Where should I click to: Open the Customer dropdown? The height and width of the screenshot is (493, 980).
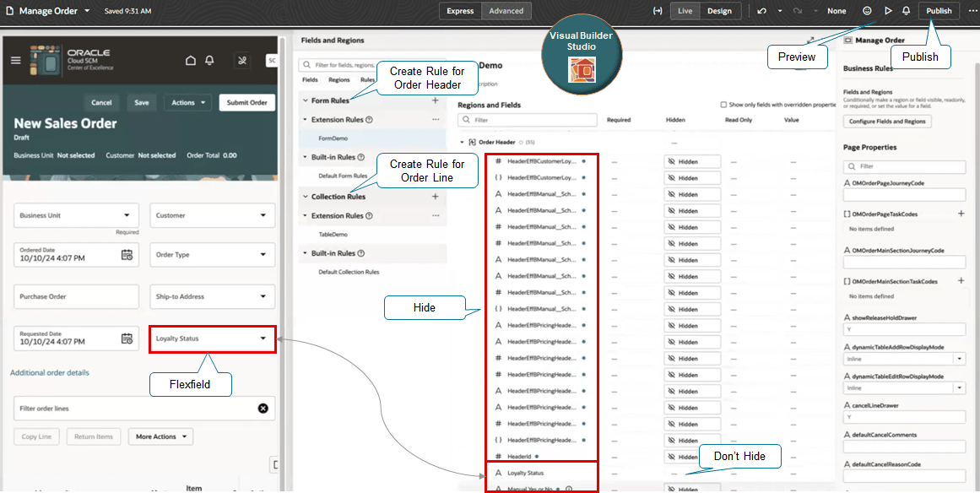[213, 215]
